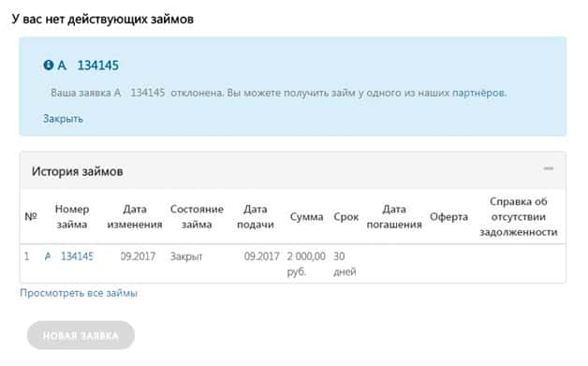Click the Сумма column header
The image size is (588, 366).
[306, 217]
